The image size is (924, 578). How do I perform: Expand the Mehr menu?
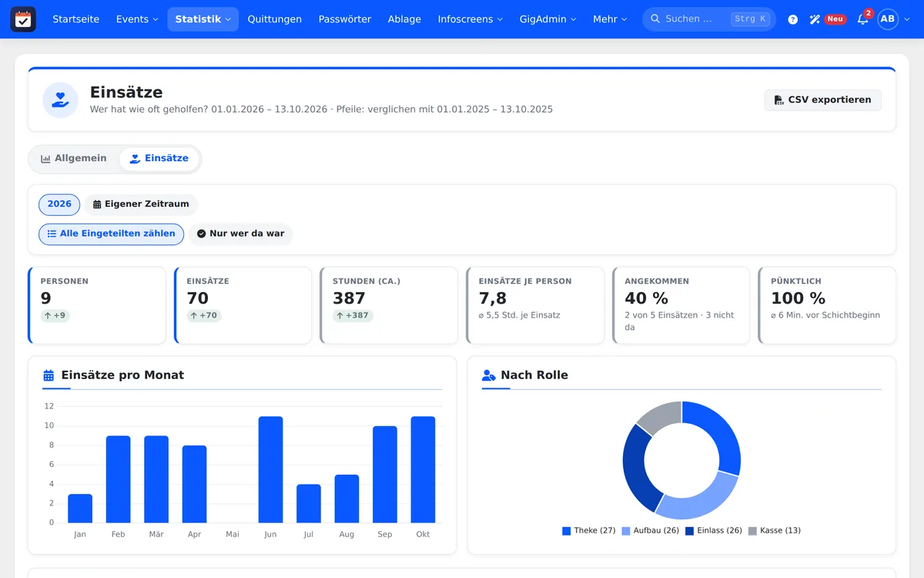pos(610,19)
